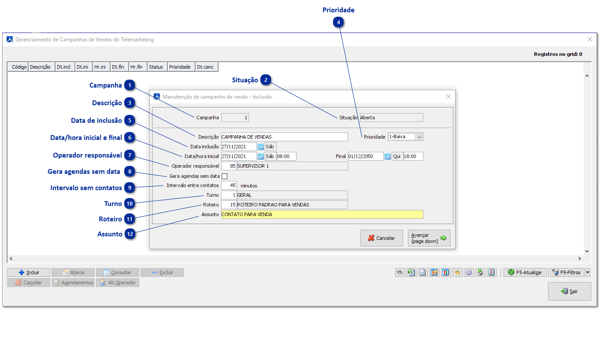Click the SUPERVISOR 1 operator name field
Image resolution: width=615 pixels, height=364 pixels.
(x=292, y=166)
